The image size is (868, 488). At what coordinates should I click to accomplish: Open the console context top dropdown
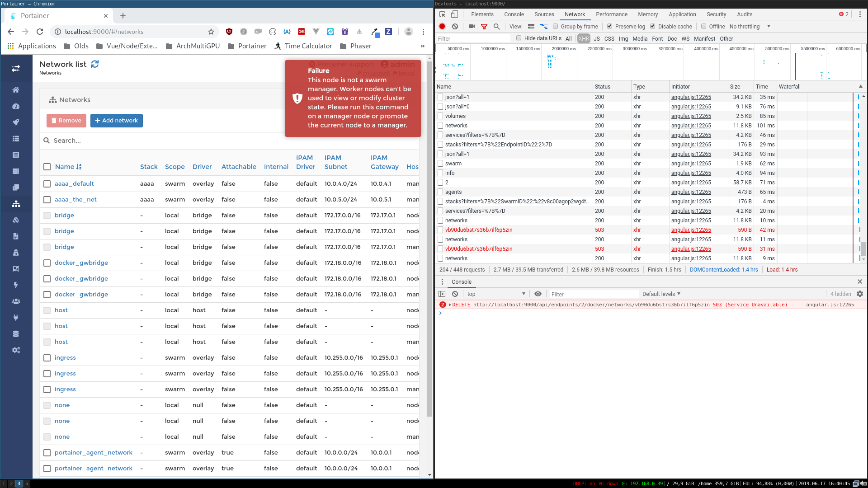(x=496, y=294)
